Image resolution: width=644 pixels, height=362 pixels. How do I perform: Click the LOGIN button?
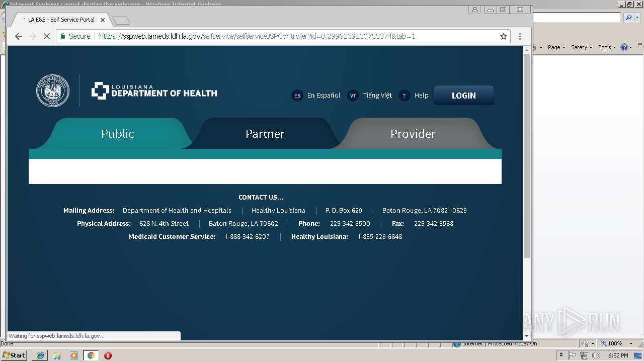[463, 96]
